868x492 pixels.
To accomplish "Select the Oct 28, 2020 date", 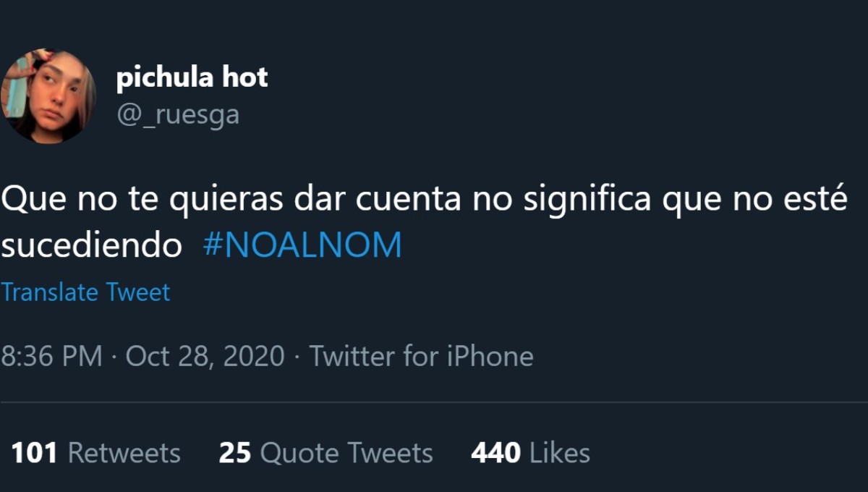I will click(205, 356).
